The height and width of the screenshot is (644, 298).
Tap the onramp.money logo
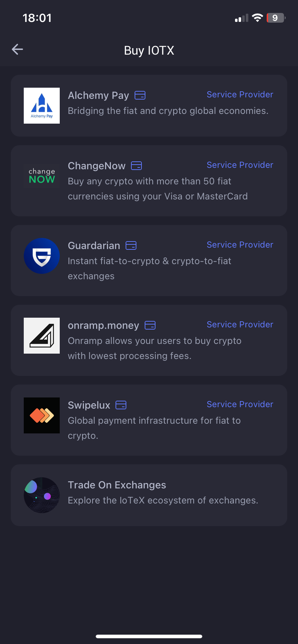coord(42,336)
